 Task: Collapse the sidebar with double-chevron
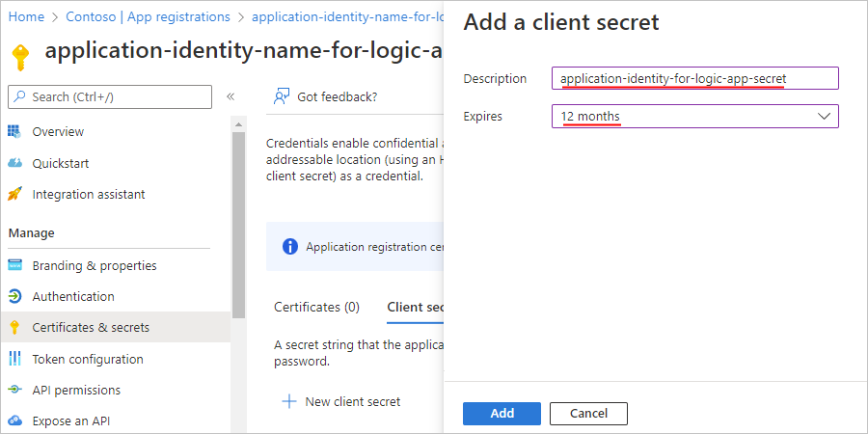tap(231, 96)
